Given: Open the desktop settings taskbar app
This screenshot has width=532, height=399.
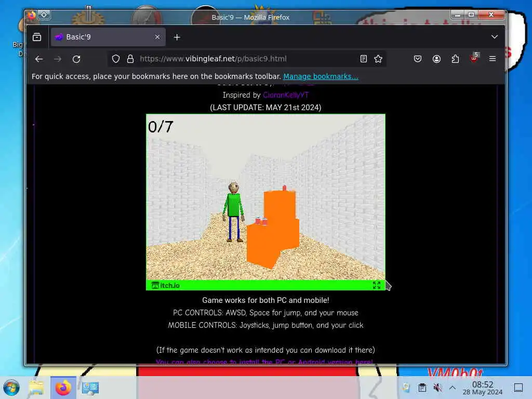Looking at the screenshot, I should click(x=90, y=388).
